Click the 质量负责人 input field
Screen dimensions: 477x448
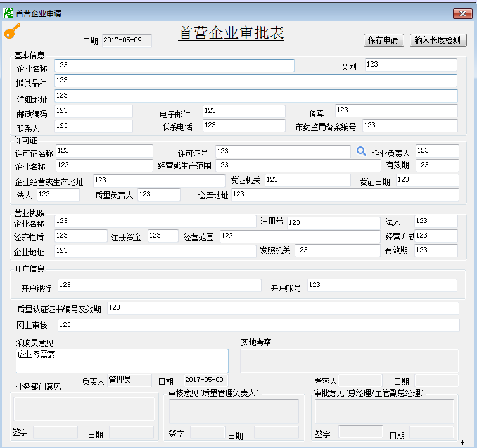159,195
